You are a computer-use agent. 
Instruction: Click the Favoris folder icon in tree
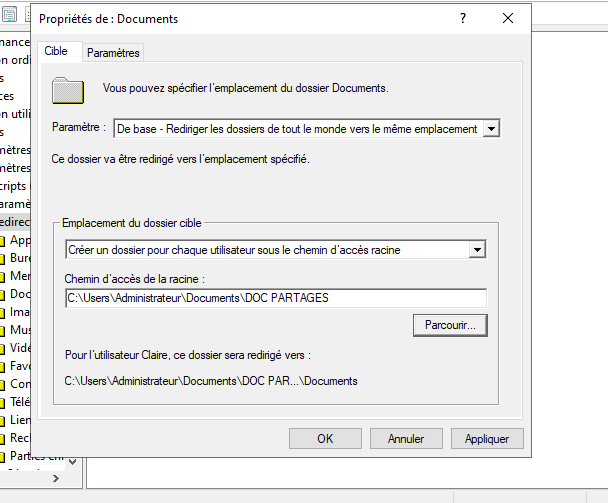click(x=3, y=366)
